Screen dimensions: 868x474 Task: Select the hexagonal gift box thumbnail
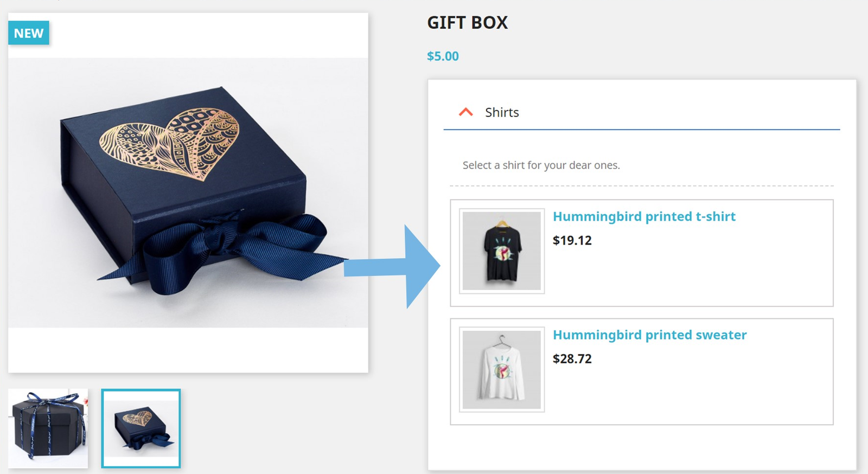coord(48,428)
